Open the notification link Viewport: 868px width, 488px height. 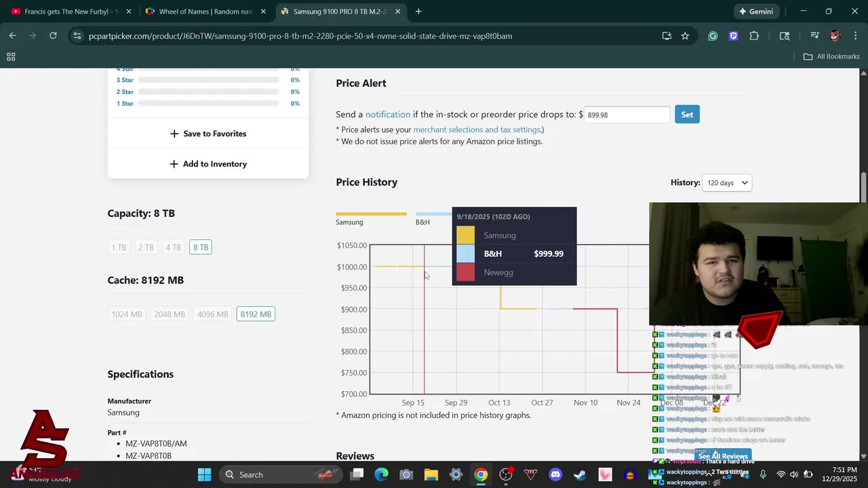pos(388,115)
